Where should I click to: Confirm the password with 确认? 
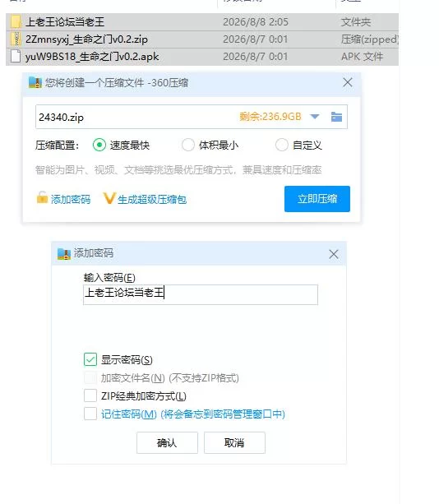pyautogui.click(x=167, y=443)
